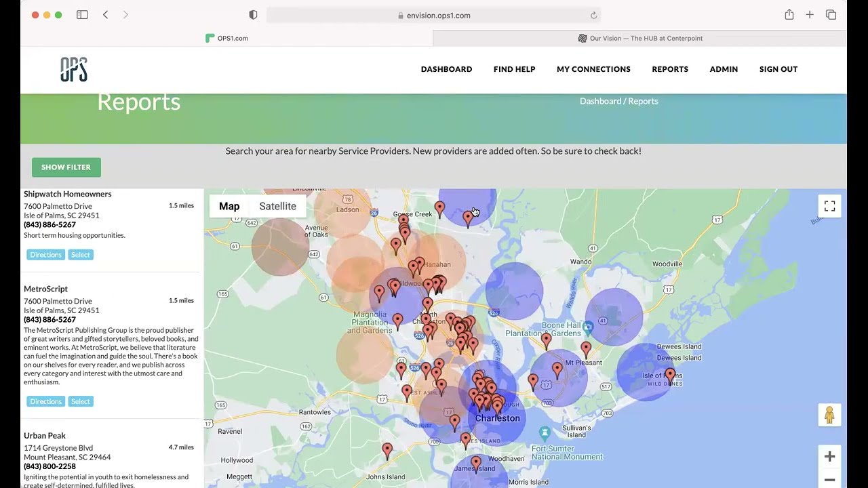Open the Find Help menu item
This screenshot has width=868, height=488.
515,69
